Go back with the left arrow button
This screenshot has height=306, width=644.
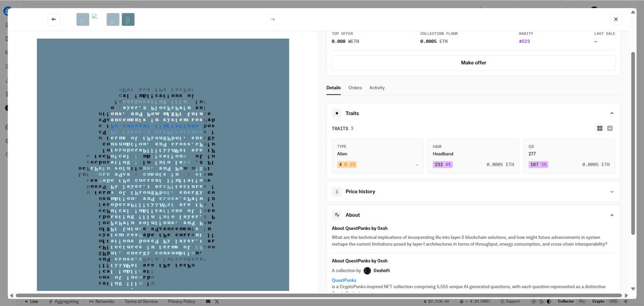[x=54, y=19]
